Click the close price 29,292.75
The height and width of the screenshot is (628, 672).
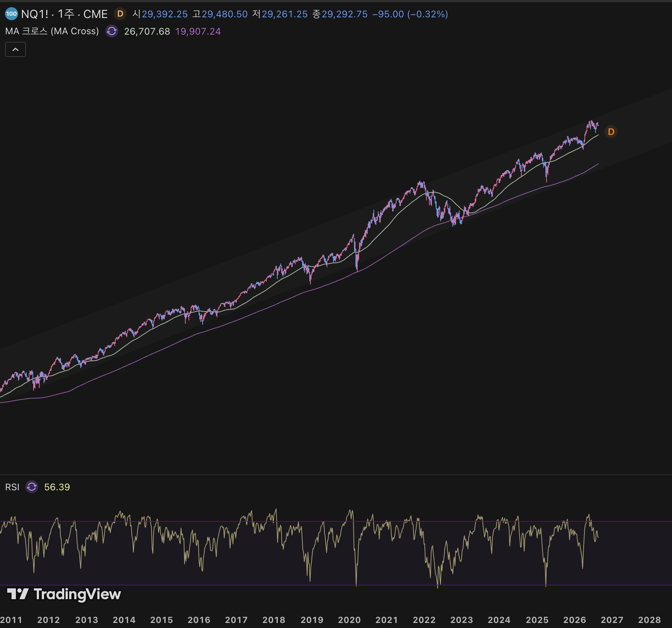(345, 14)
